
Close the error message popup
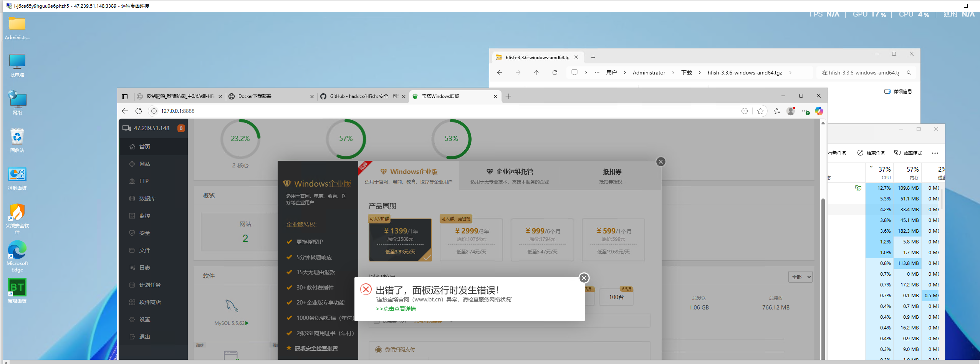[584, 278]
